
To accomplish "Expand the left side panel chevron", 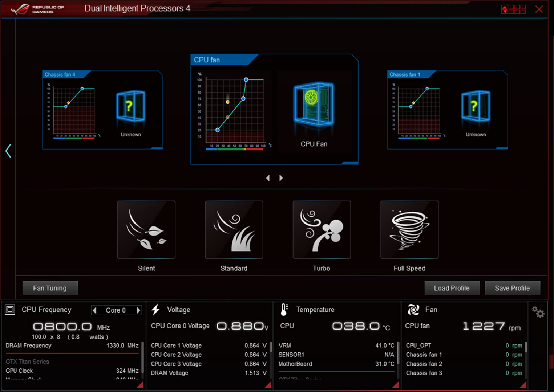I will point(8,151).
